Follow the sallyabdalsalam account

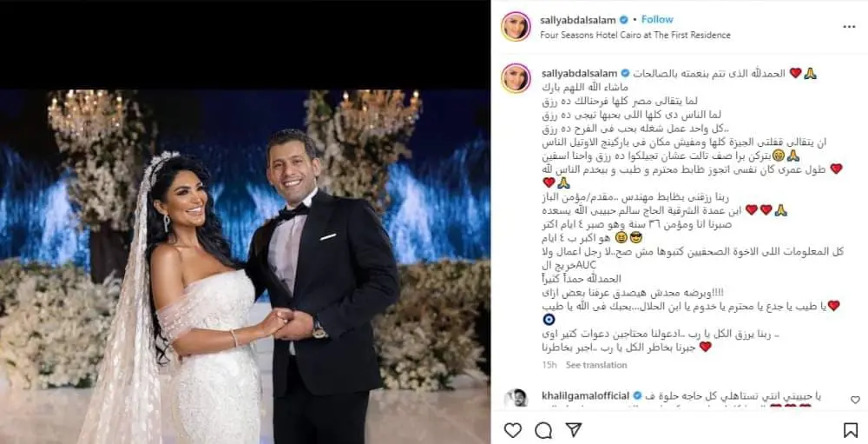657,19
